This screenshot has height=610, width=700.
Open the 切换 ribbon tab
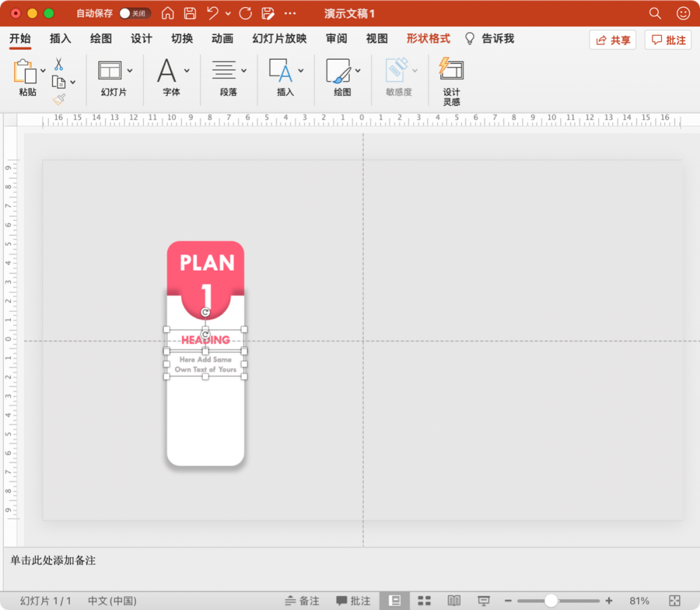pos(182,39)
